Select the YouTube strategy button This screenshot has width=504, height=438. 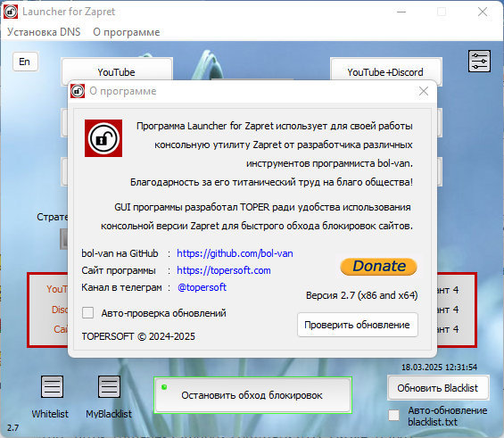coord(117,71)
